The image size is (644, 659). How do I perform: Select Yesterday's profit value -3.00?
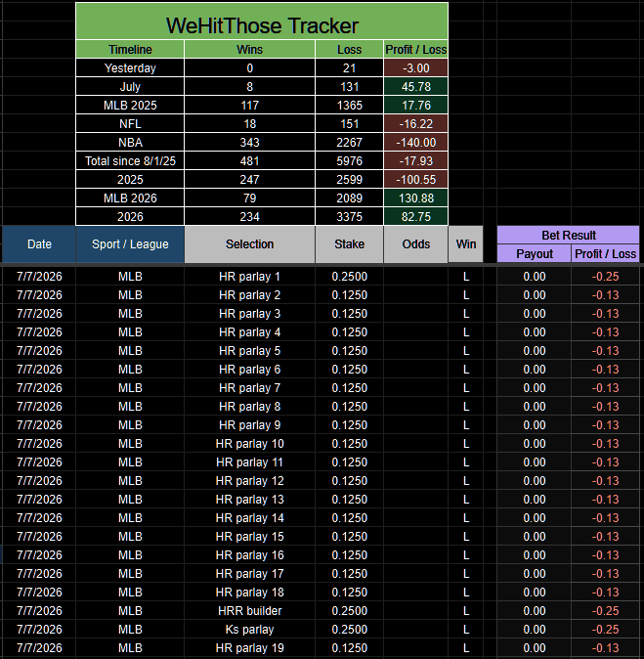(x=416, y=68)
